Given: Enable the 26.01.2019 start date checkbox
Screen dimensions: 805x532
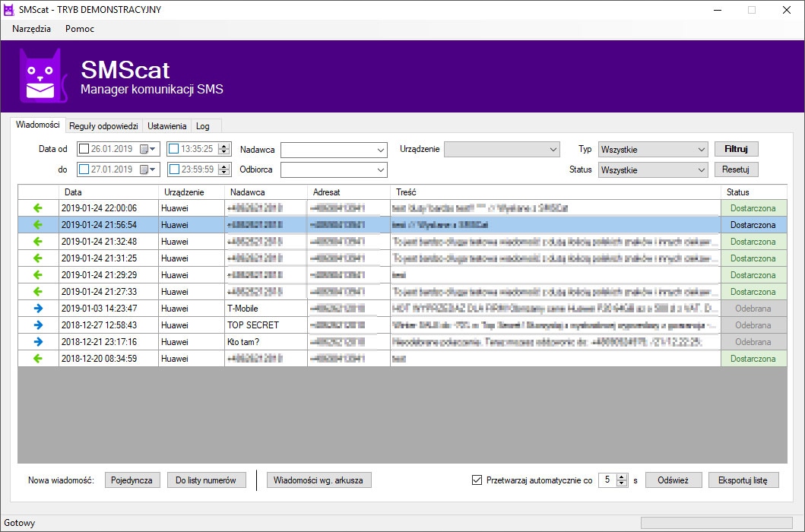Looking at the screenshot, I should tap(84, 149).
